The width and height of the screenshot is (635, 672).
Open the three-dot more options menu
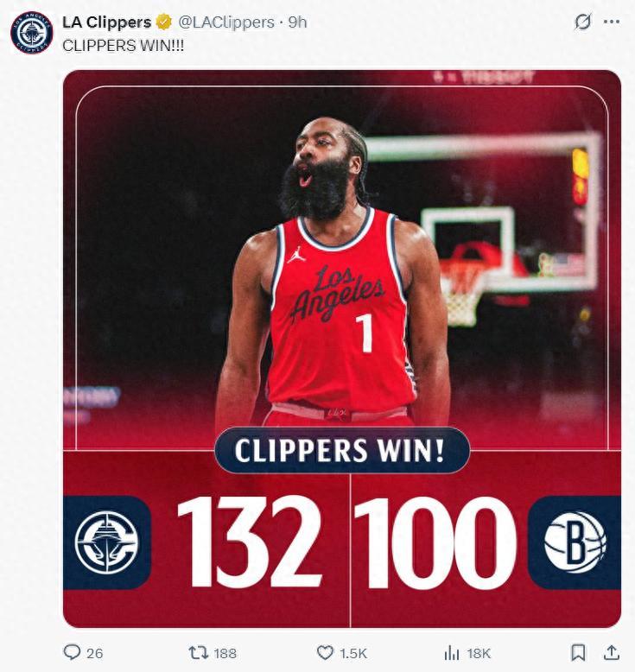(x=612, y=22)
